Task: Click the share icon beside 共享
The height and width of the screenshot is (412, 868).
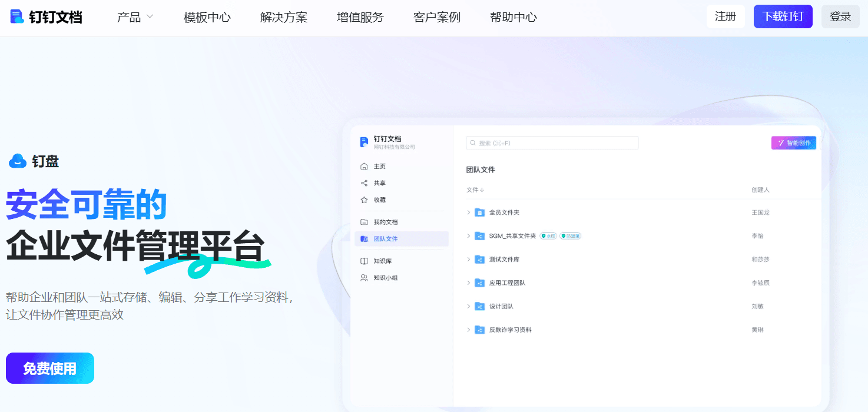Action: click(364, 183)
